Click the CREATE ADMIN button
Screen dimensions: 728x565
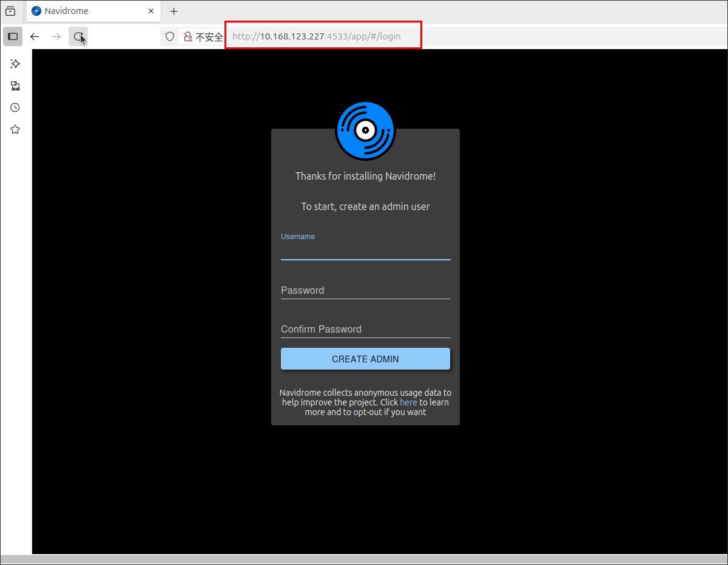365,359
